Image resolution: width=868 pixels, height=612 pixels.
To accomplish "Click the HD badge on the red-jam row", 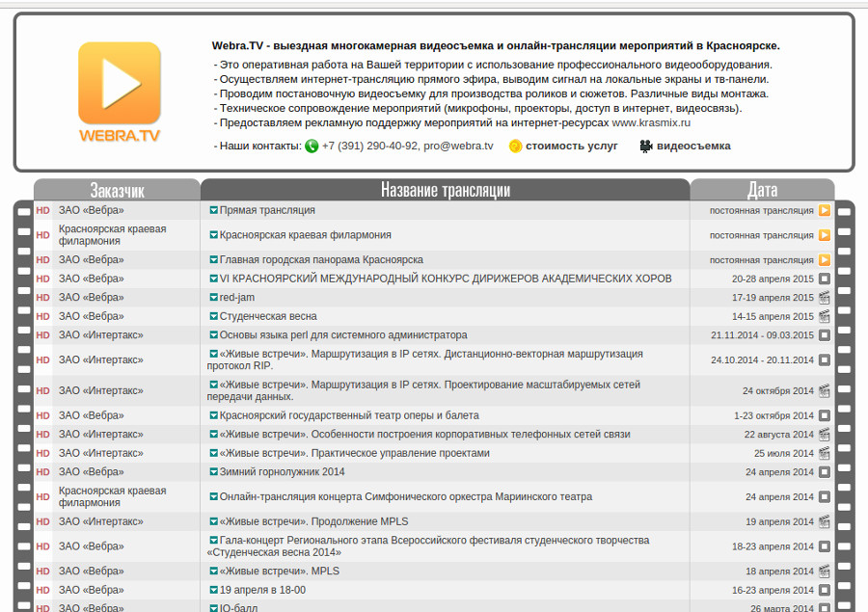I will [x=42, y=298].
